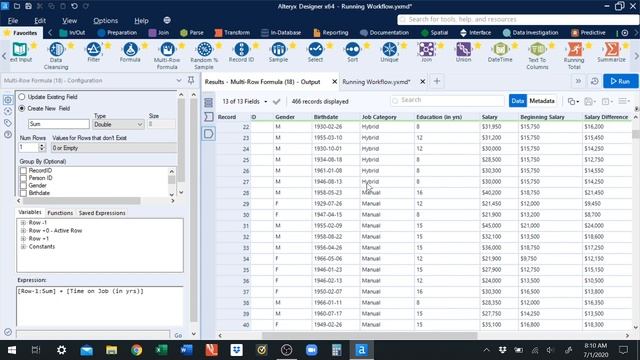
Task: Show the Data view
Action: pos(518,101)
